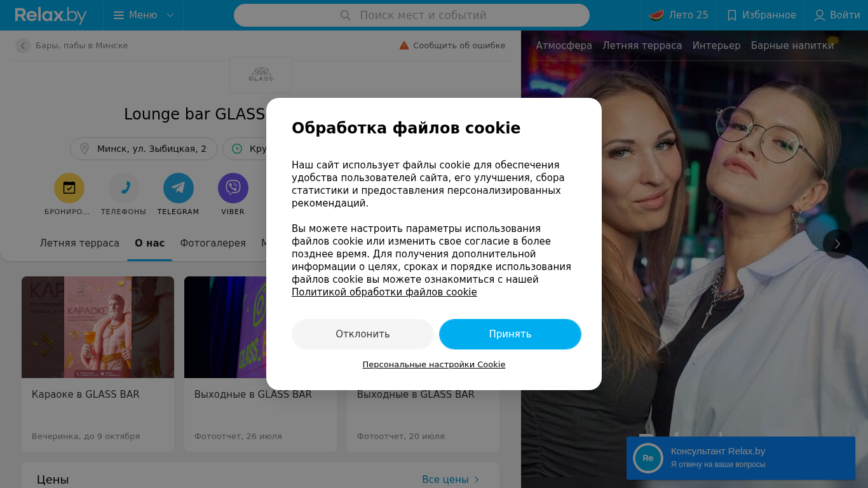This screenshot has width=868, height=488.
Task: Show next photo with right arrow
Action: coord(837,244)
